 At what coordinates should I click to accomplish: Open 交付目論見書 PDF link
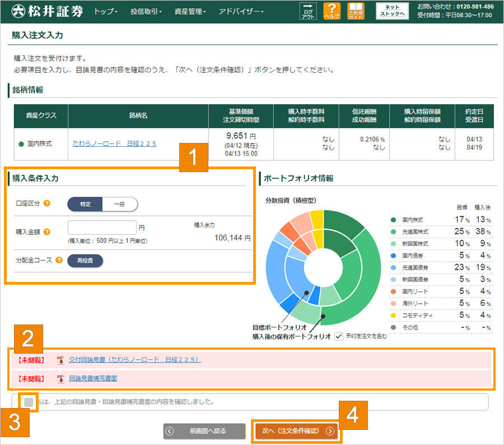point(135,359)
